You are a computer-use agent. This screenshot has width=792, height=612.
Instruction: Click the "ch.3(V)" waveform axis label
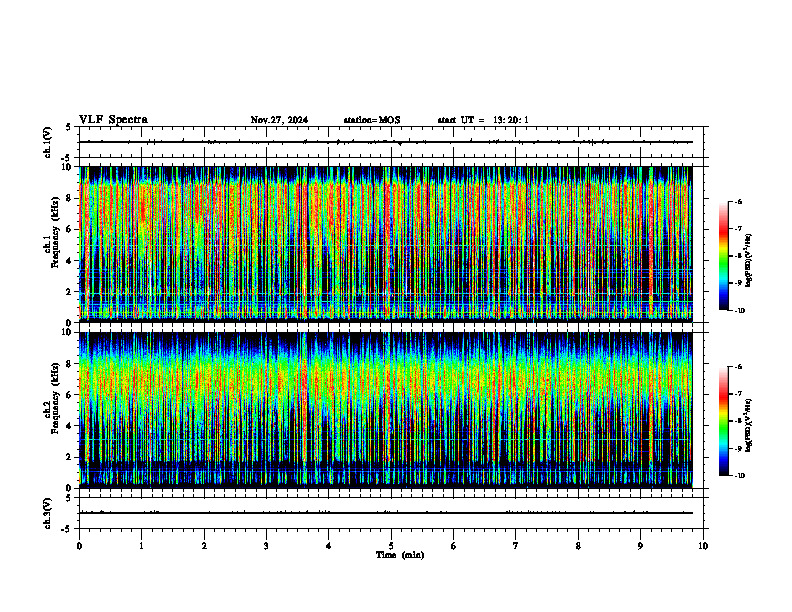(x=47, y=514)
